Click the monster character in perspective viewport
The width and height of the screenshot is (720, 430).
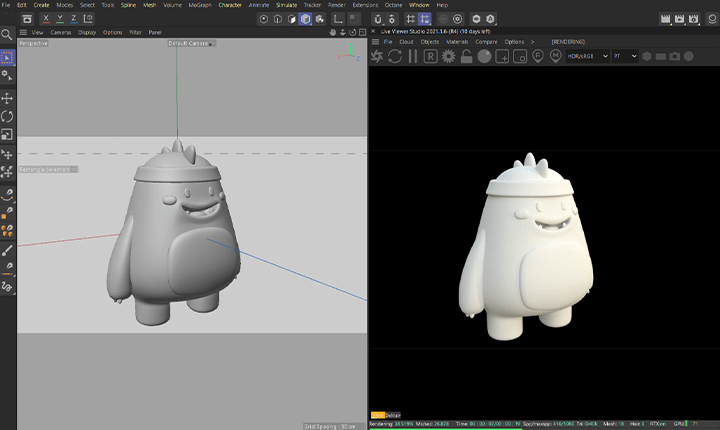point(174,234)
